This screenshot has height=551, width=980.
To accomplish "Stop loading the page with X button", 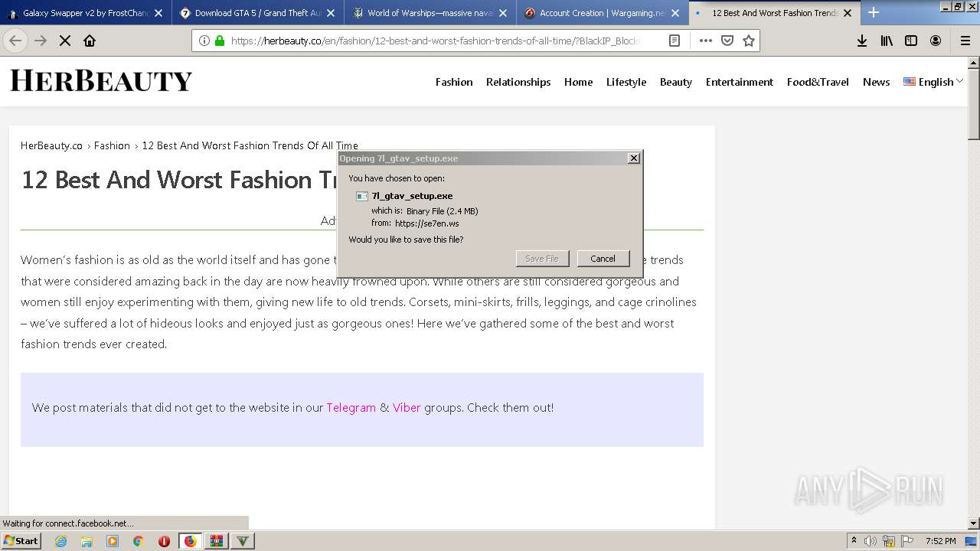I will tap(65, 41).
